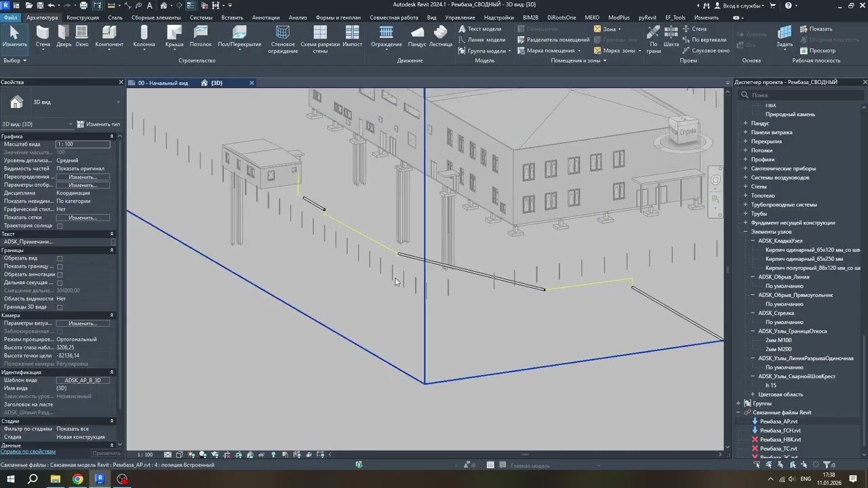Click the Help question mark icon

click(788, 5)
